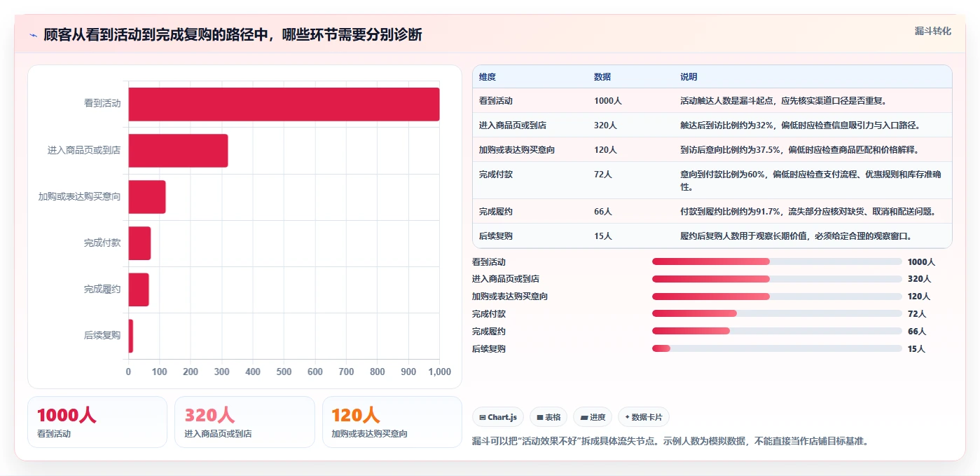Click the 看到活動 chart y-axis label 看到活动

click(x=102, y=104)
